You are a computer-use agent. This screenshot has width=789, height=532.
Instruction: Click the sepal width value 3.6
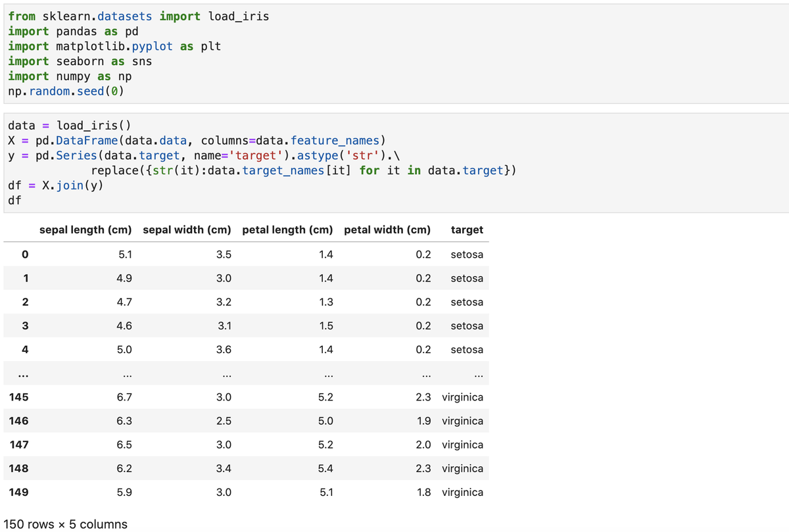pyautogui.click(x=224, y=350)
